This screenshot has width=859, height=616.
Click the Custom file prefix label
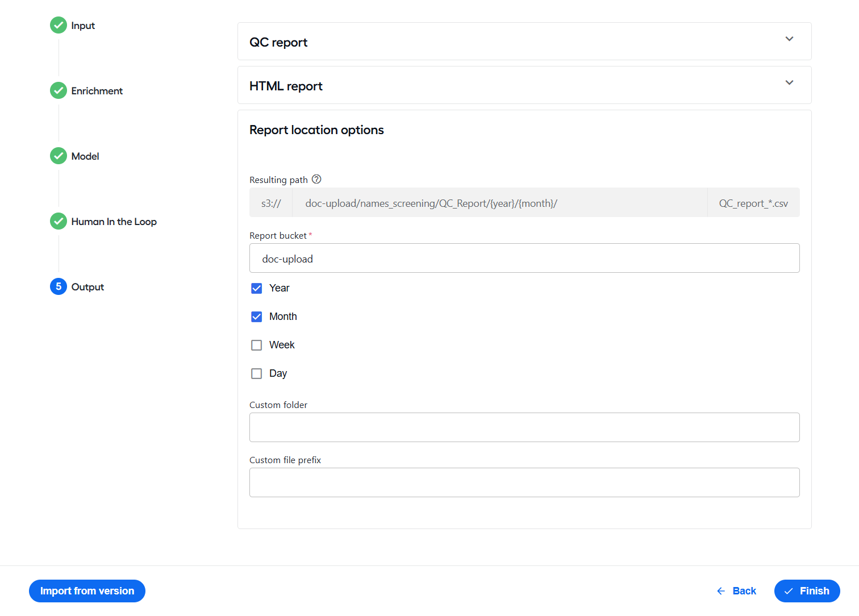(x=285, y=460)
